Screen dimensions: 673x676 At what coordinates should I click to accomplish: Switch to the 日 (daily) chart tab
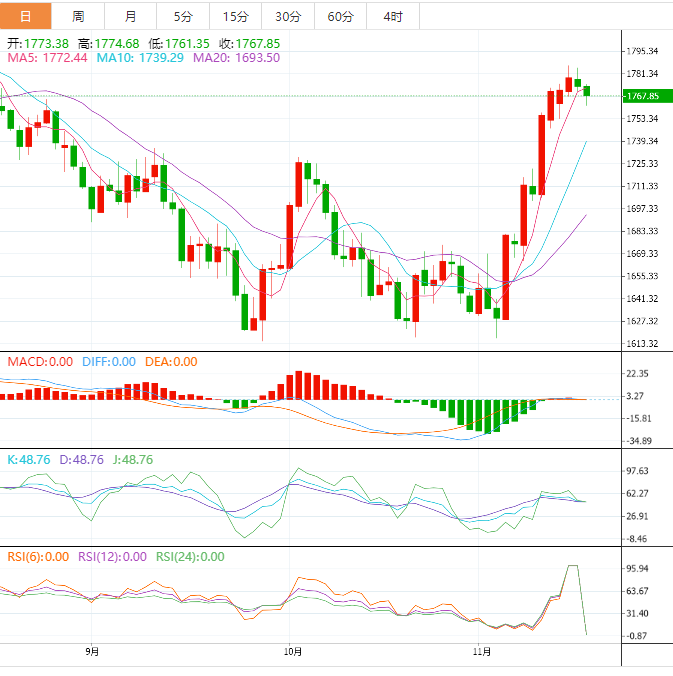click(x=25, y=16)
